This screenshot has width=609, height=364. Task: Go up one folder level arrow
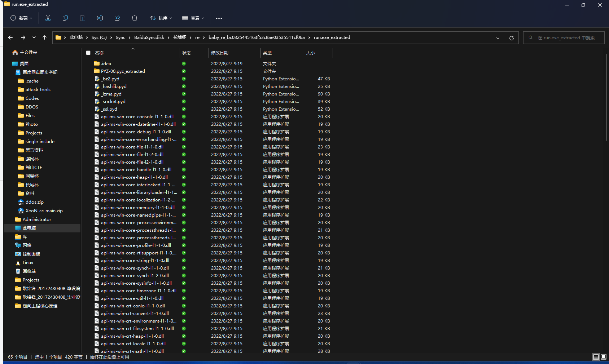click(x=45, y=37)
